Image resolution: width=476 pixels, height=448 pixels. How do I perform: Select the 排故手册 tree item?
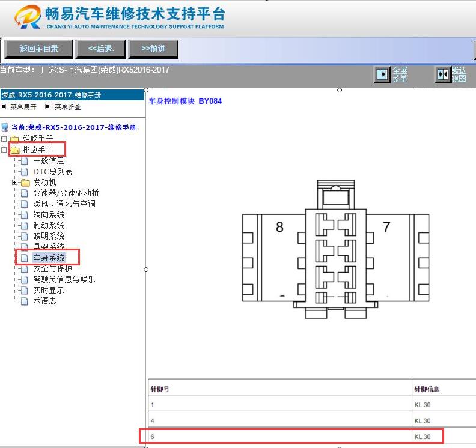38,150
